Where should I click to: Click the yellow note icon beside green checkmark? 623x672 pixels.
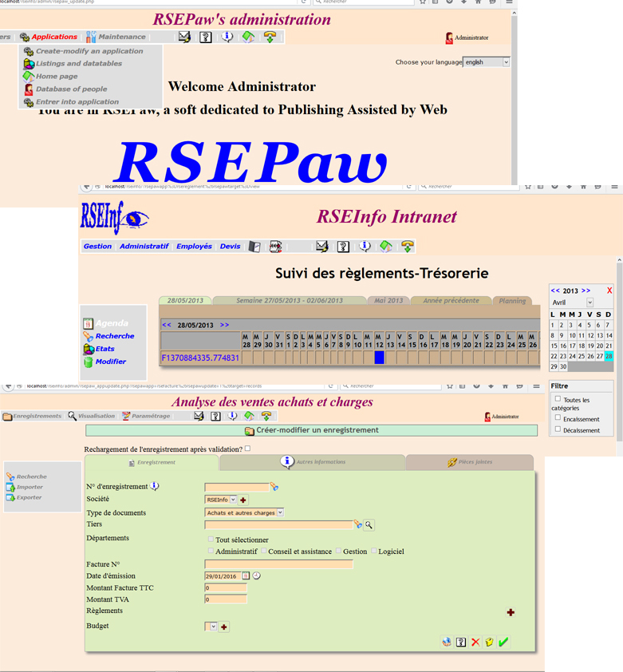point(489,642)
